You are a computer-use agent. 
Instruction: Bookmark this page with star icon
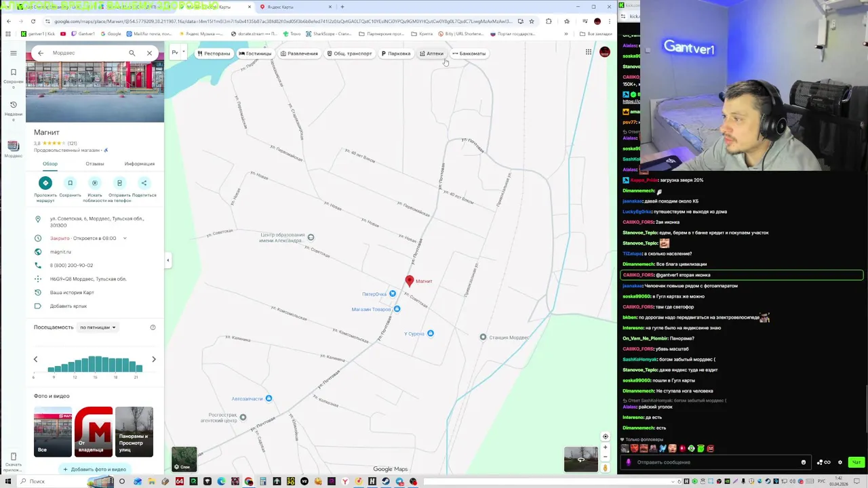532,21
